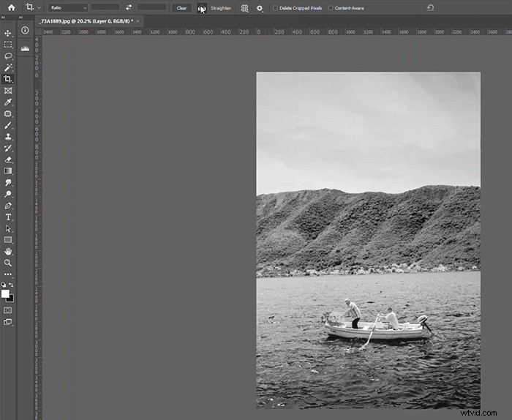Select the Lasso tool
The height and width of the screenshot is (420, 512).
click(x=8, y=56)
